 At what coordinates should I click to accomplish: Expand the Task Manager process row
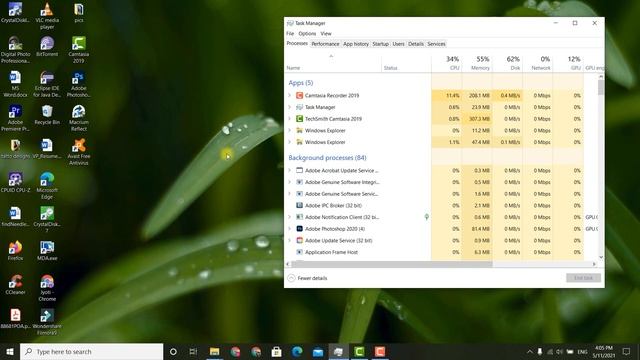point(290,107)
